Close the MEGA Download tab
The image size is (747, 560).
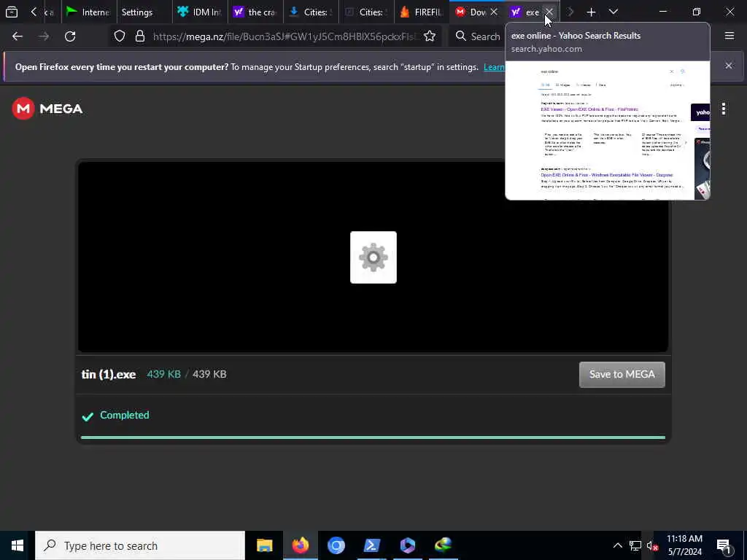[x=494, y=12]
